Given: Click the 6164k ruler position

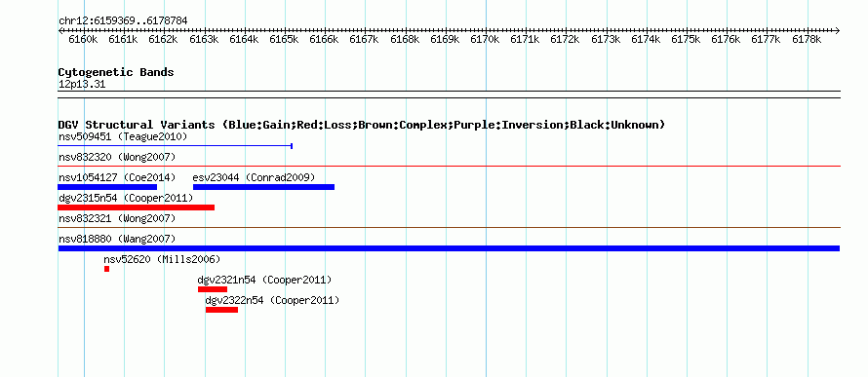Looking at the screenshot, I should pos(244,39).
